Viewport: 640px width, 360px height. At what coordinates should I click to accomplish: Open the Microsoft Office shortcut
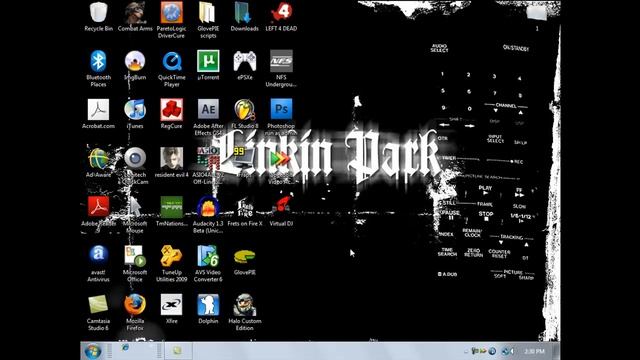click(x=135, y=263)
